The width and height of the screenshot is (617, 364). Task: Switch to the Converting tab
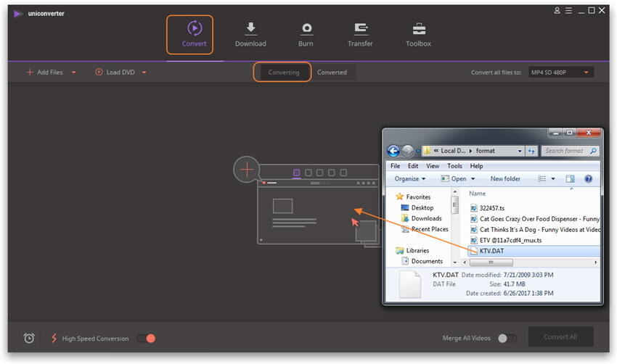(x=283, y=73)
